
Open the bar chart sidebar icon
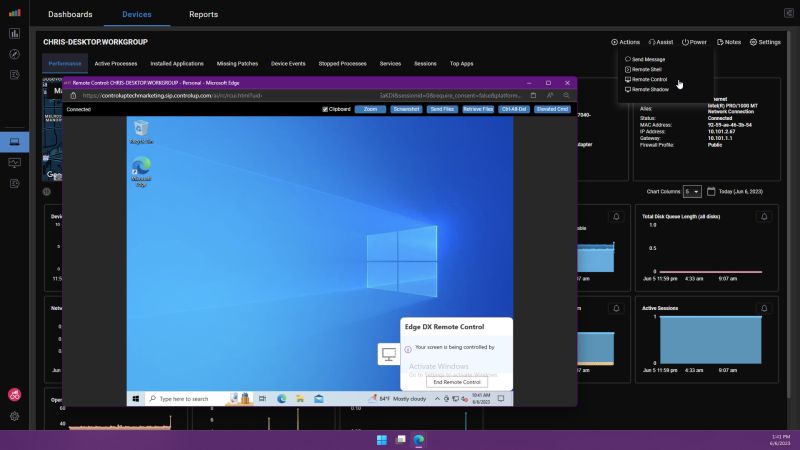point(14,34)
